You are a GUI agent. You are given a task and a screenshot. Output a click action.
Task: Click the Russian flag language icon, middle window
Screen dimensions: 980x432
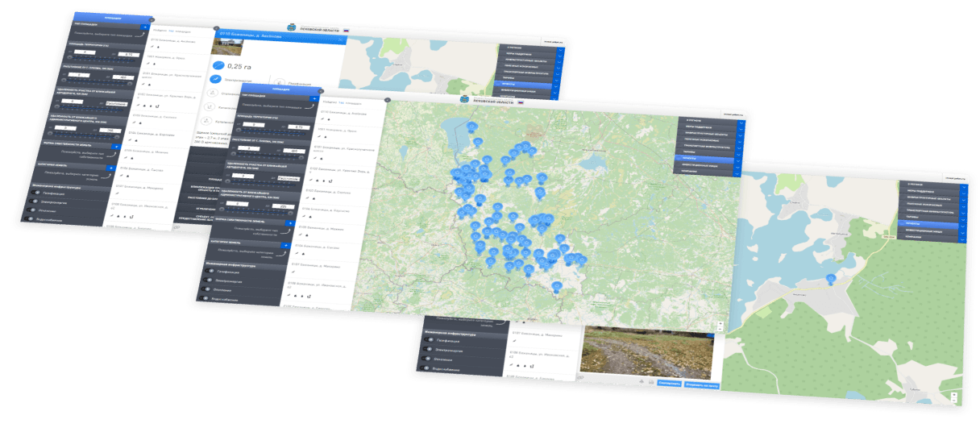[x=521, y=102]
